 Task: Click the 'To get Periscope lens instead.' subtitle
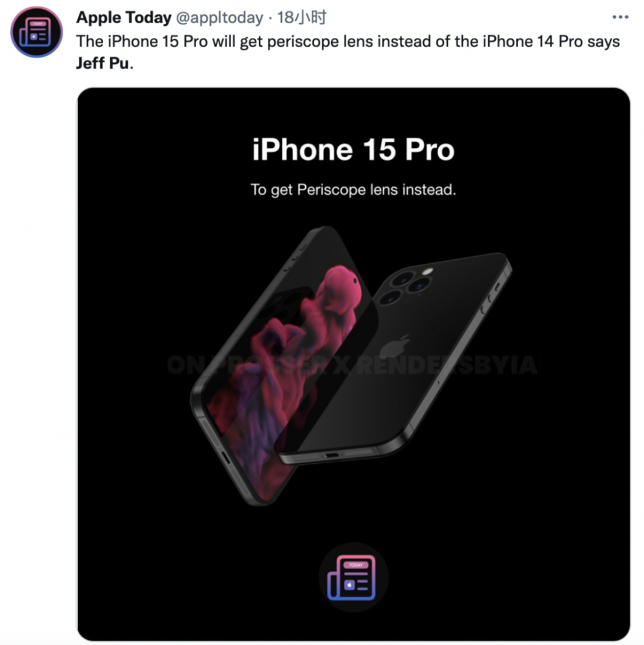[354, 190]
